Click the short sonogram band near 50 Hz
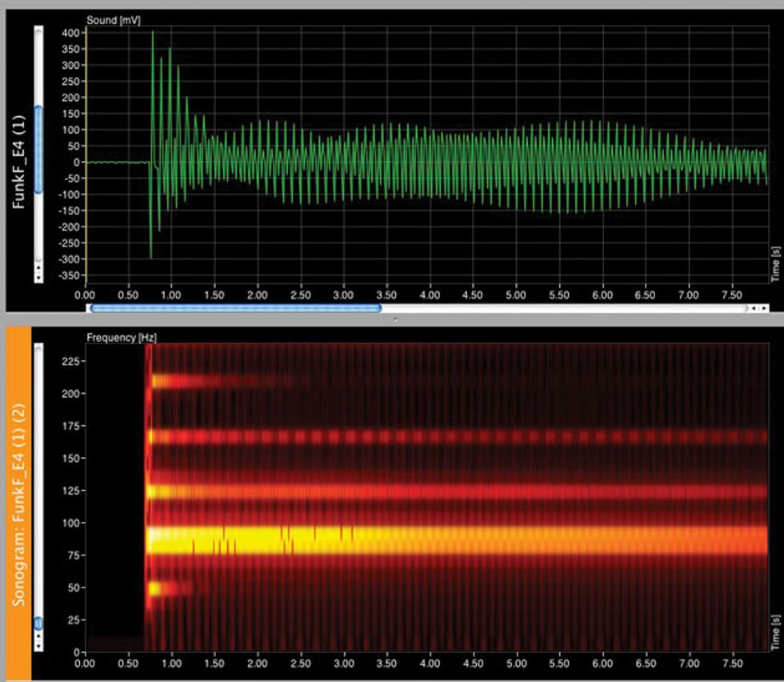784x682 pixels. click(164, 588)
